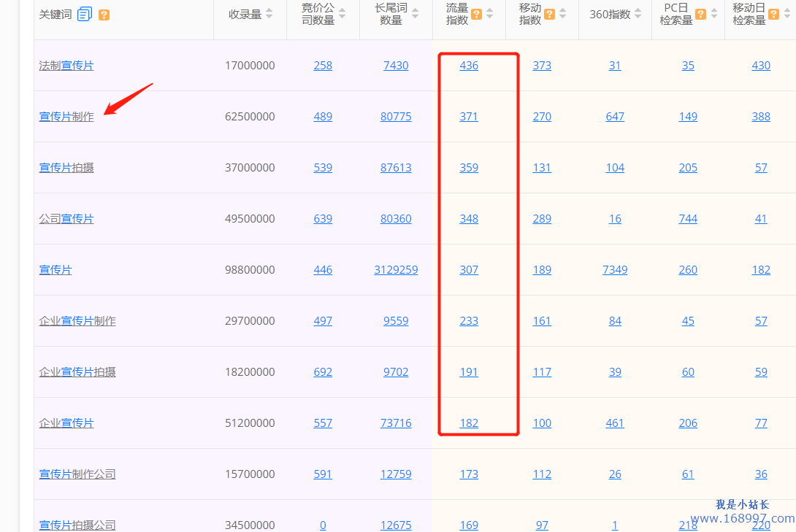The image size is (796, 532).
Task: Select indexed count text 17000000
Action: click(250, 66)
